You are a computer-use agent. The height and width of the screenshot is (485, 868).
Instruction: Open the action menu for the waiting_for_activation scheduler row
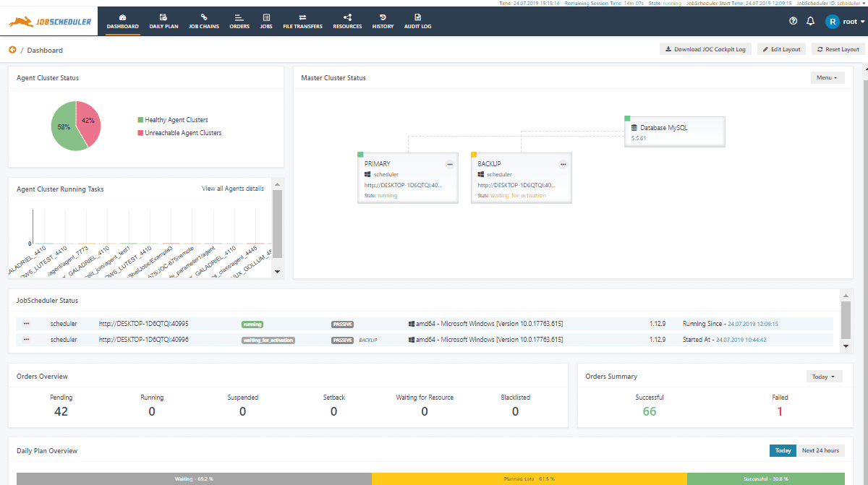tap(27, 339)
